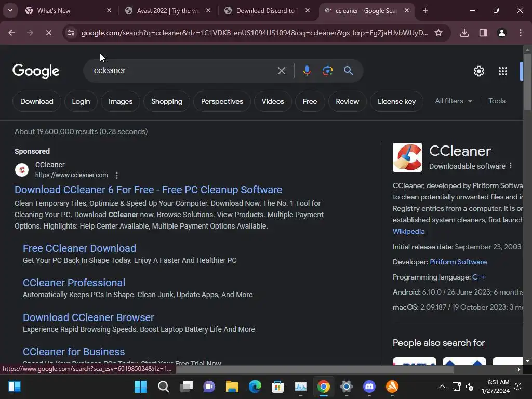The width and height of the screenshot is (532, 399).
Task: Close the Avast 2022 tab
Action: coord(208,11)
